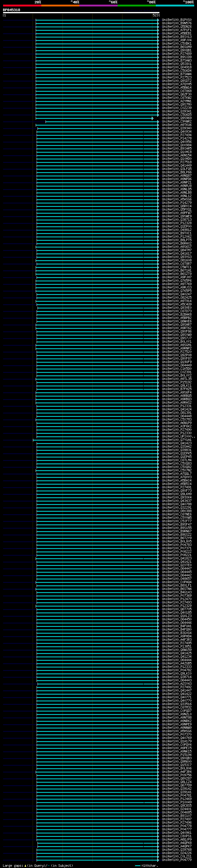Select UniRef100_A2YMN1 hit
This screenshot has width=197, height=868.
pyautogui.click(x=177, y=101)
